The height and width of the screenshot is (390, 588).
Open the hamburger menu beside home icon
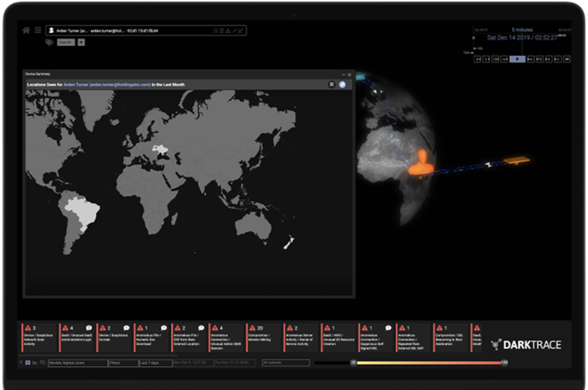point(38,30)
